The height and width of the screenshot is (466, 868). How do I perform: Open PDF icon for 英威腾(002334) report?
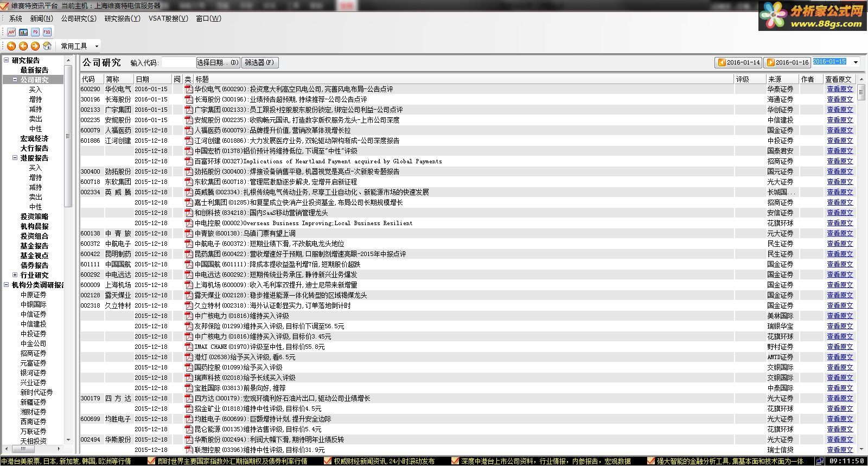[x=189, y=192]
